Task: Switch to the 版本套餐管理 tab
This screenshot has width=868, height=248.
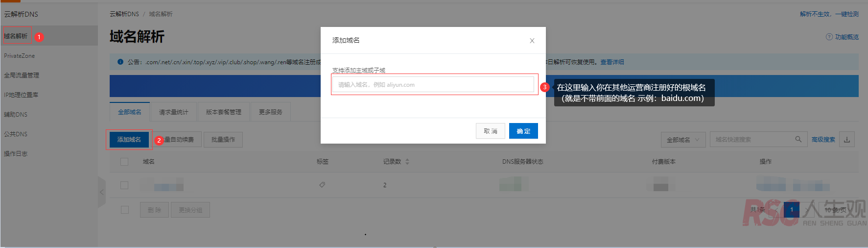Action: pyautogui.click(x=224, y=112)
